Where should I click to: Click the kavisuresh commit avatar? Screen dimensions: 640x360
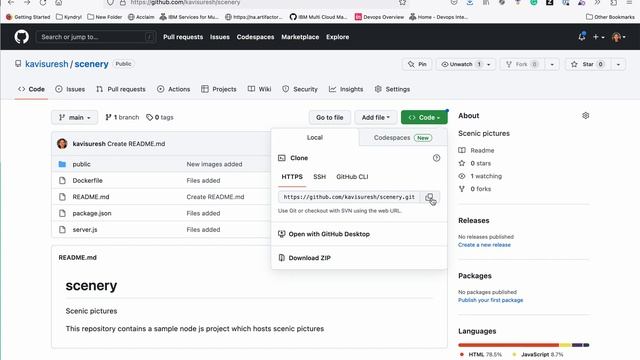pos(62,144)
